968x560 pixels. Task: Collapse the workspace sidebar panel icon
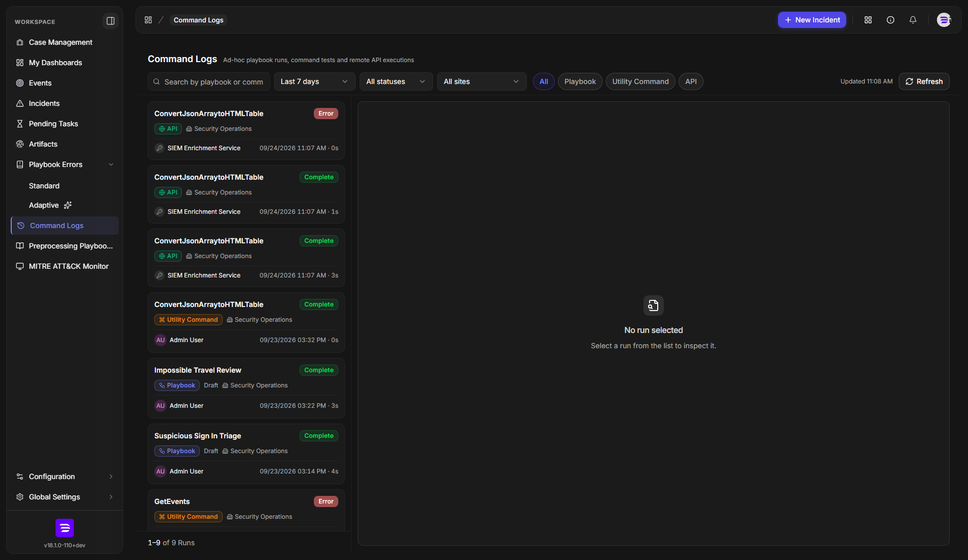[110, 21]
